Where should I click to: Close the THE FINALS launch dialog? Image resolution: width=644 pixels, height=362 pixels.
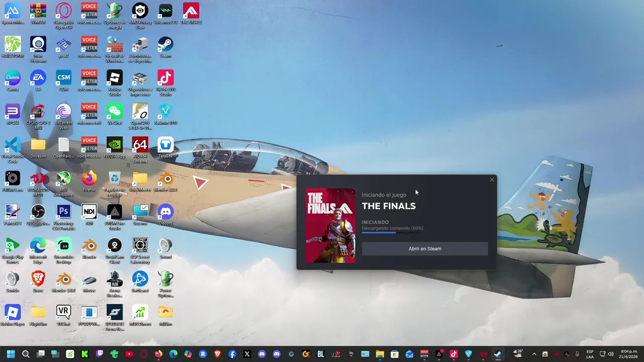[492, 179]
